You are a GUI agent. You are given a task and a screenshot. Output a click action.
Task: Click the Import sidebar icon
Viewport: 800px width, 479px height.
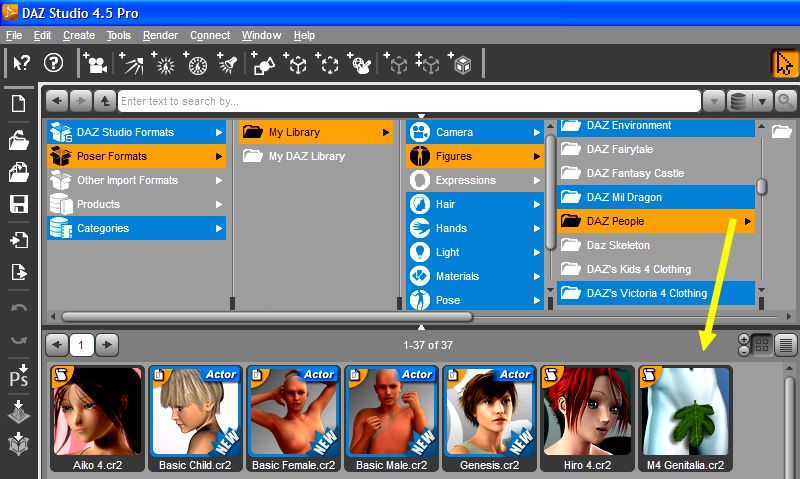(19, 240)
